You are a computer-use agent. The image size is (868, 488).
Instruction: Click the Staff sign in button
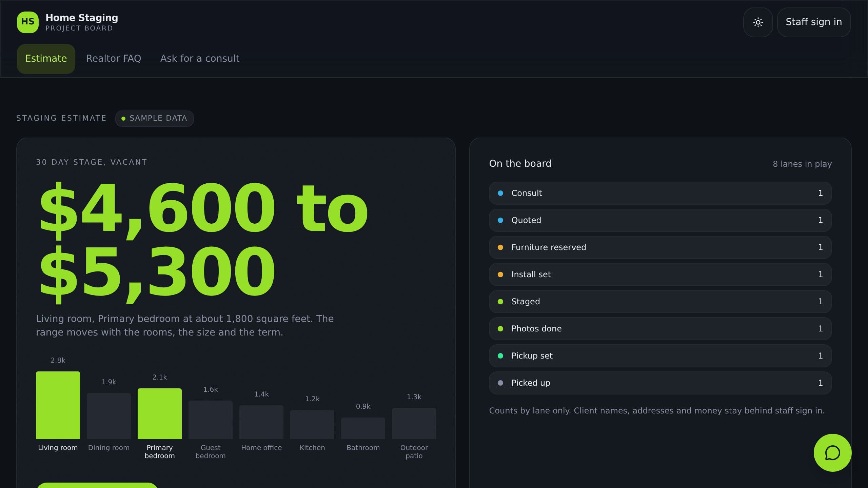[x=814, y=22]
